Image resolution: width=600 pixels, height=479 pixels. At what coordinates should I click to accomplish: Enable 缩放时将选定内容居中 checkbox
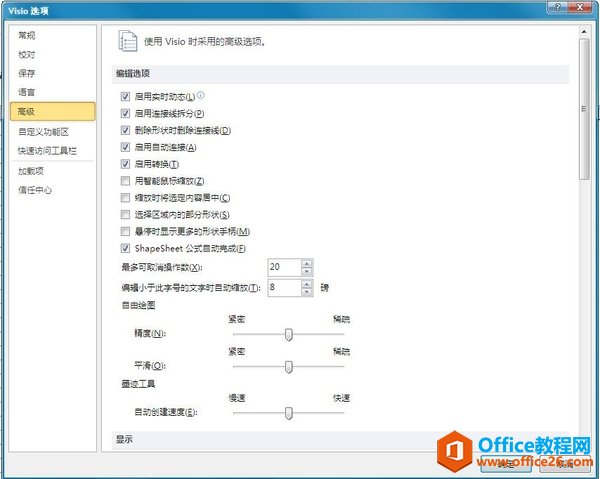125,198
